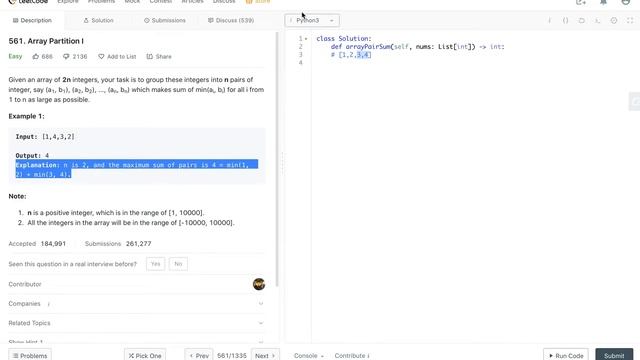Click the notifications bell icon
Screen dimensions: 640x360
point(603,2)
